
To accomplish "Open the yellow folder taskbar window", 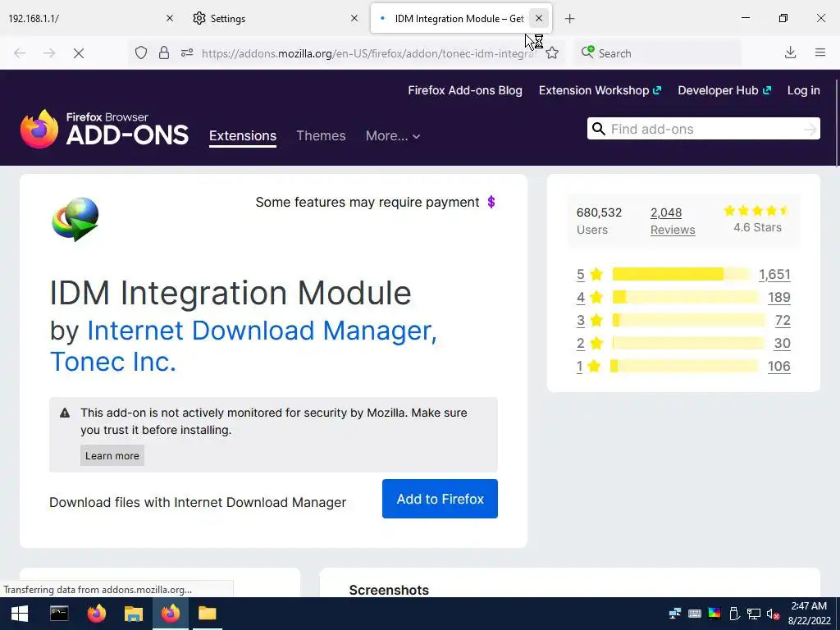I will click(208, 614).
